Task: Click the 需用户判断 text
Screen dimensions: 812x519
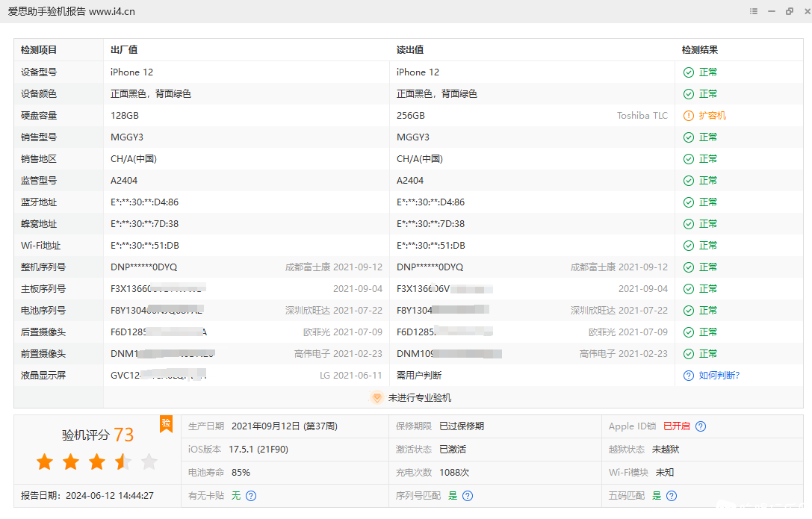Action: (x=419, y=376)
